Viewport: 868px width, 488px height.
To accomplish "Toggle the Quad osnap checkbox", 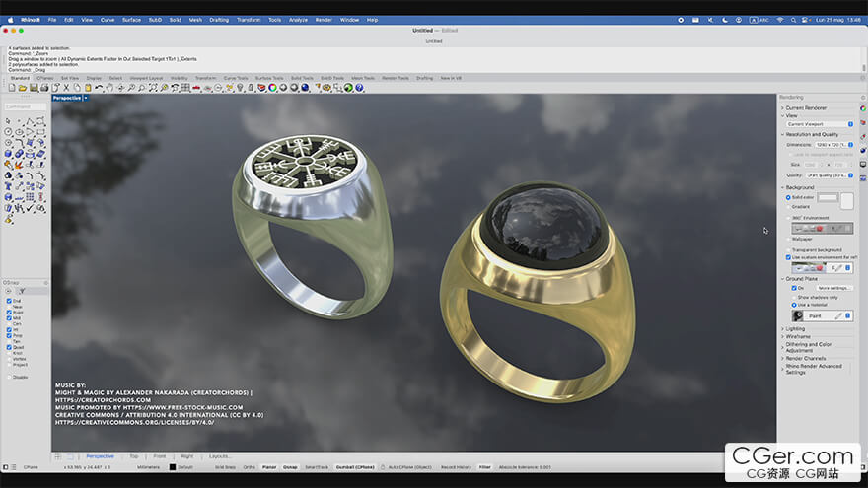I will (9, 347).
